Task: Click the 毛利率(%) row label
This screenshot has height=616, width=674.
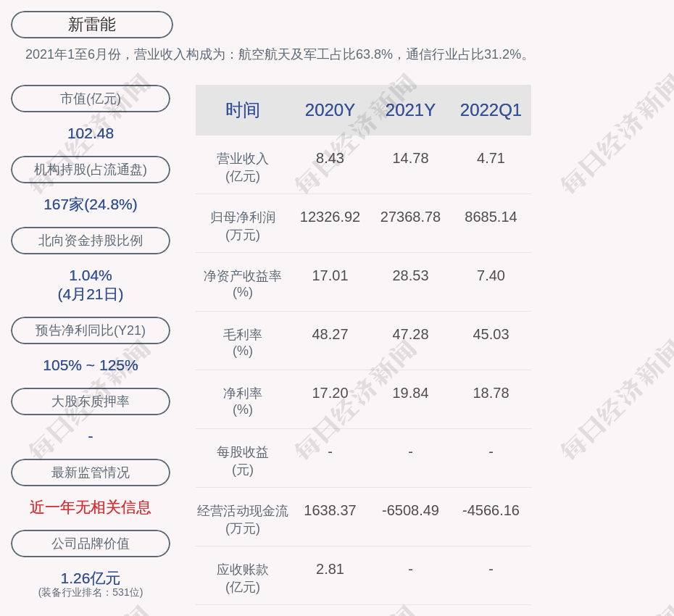Action: tap(243, 343)
